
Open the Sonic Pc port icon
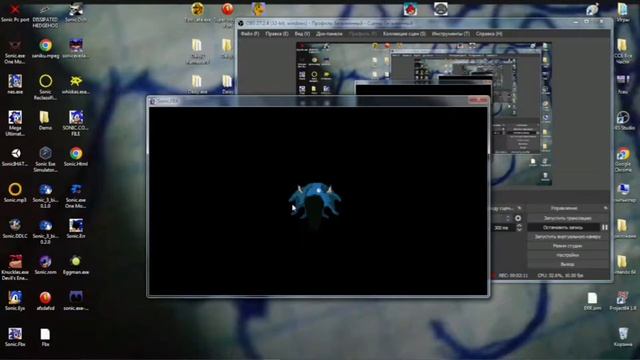coord(15,9)
